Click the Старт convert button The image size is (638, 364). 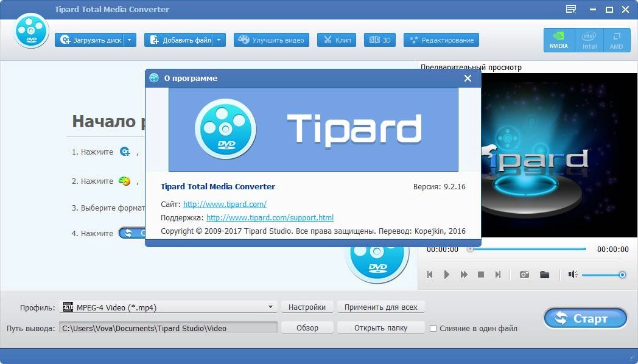(x=586, y=318)
